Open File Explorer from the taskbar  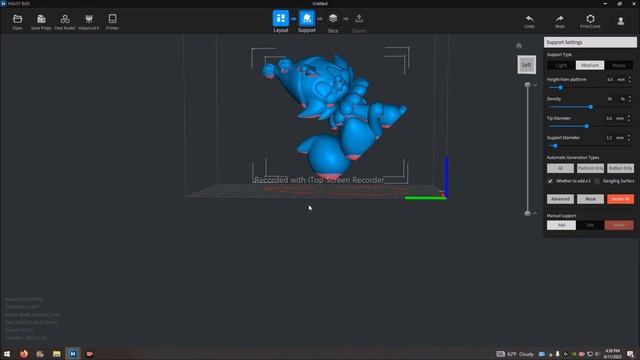[56, 354]
